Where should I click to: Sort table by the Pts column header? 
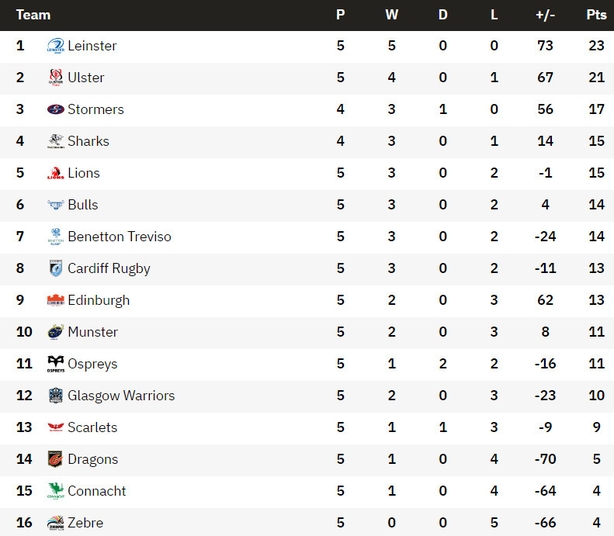tap(596, 15)
